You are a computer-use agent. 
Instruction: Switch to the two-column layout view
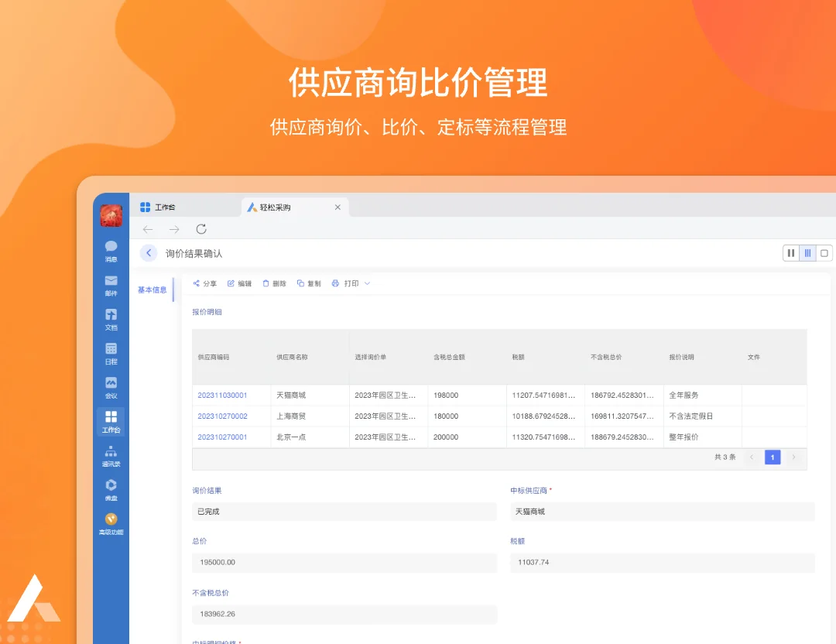tap(790, 252)
